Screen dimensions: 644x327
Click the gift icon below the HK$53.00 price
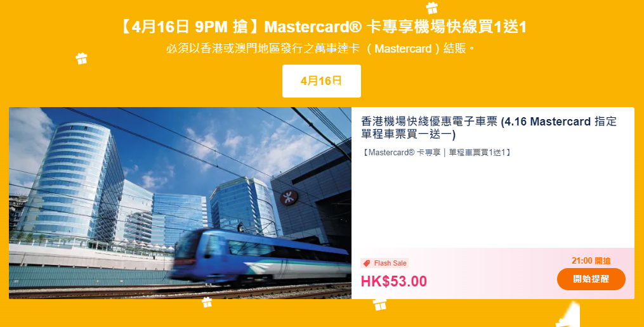(x=379, y=304)
